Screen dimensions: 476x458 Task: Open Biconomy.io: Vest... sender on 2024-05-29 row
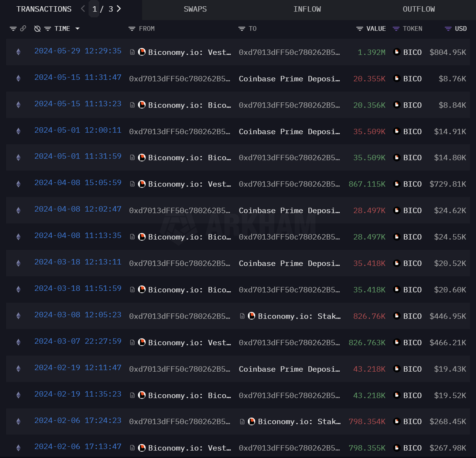pos(190,52)
